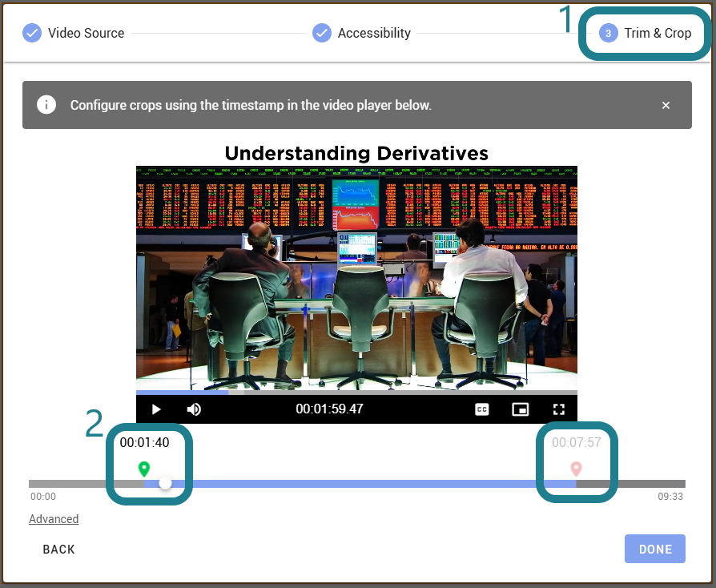Click the DONE button
The width and height of the screenshot is (716, 588).
pyautogui.click(x=655, y=549)
